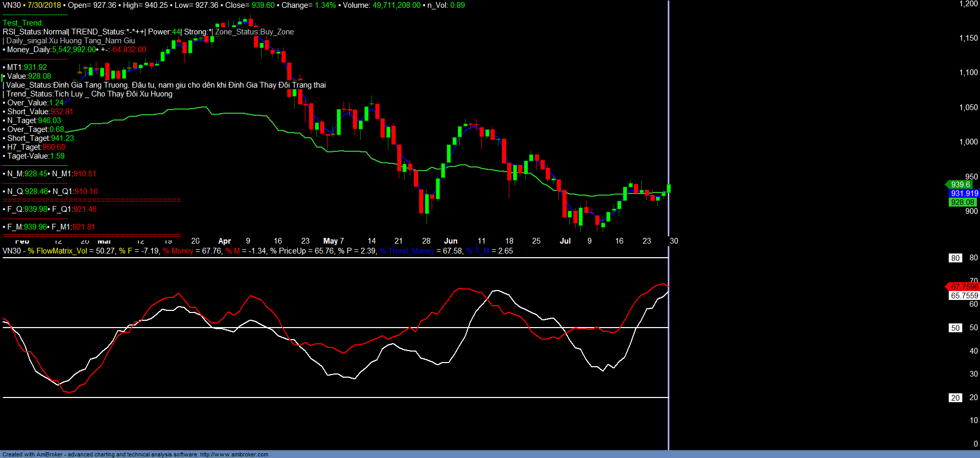Screen dimensions: 980x458
Task: Click the 1,200 price axis label
Action: (968, 4)
